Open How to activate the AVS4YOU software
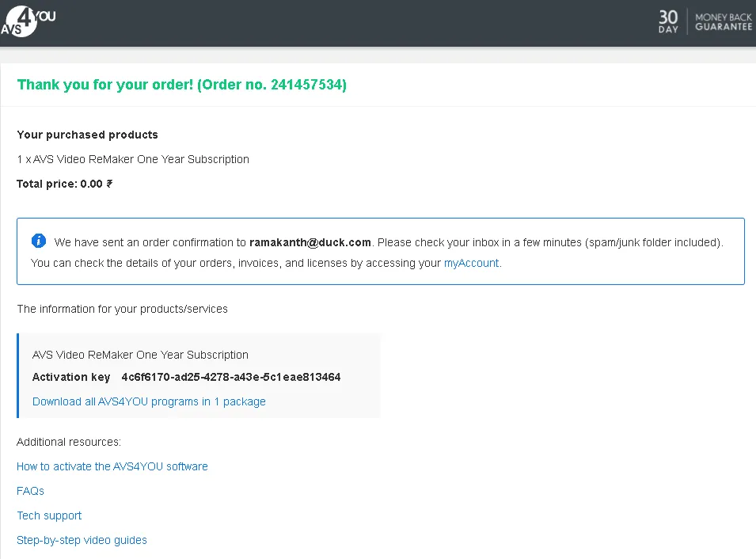 [x=112, y=466]
